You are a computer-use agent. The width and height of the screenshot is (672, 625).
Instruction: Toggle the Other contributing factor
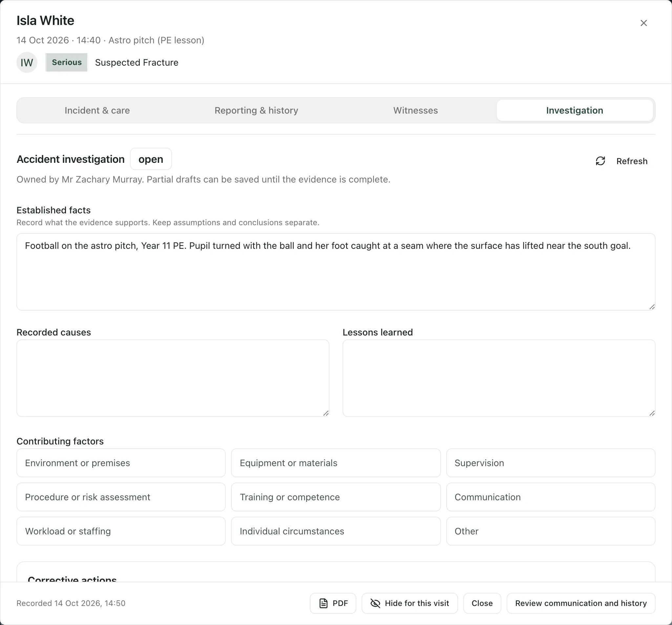pos(551,531)
